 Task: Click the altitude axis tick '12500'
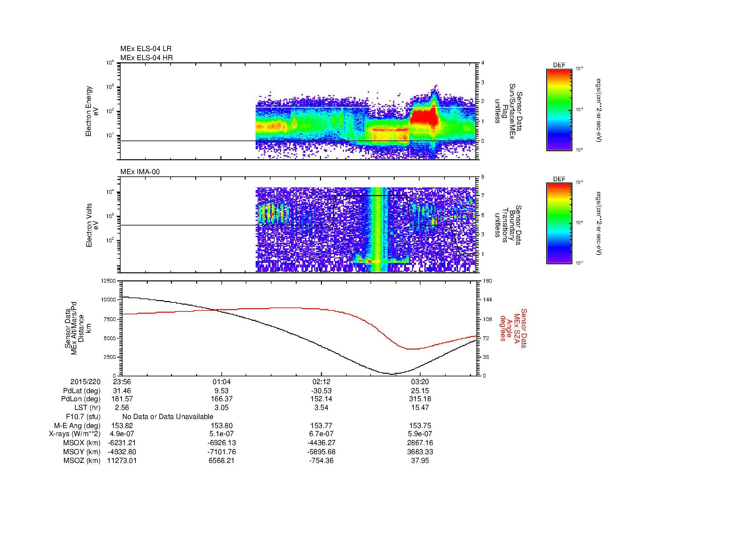pos(109,281)
